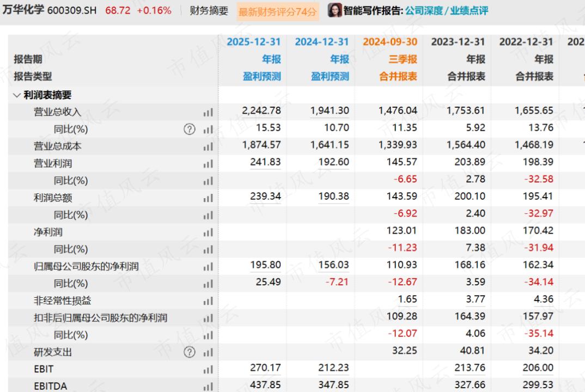Open chart icon for 净利润 row

[208, 232]
